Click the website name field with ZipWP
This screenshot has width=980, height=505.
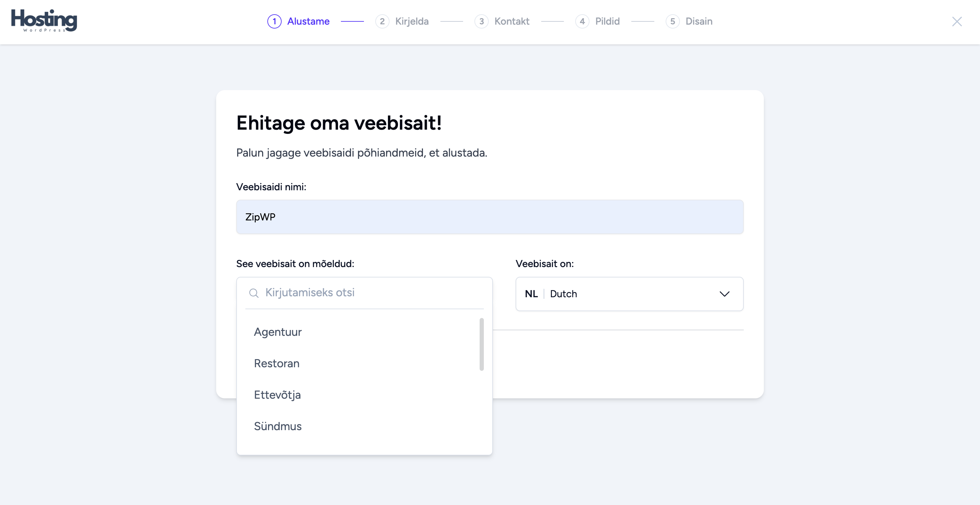(490, 217)
